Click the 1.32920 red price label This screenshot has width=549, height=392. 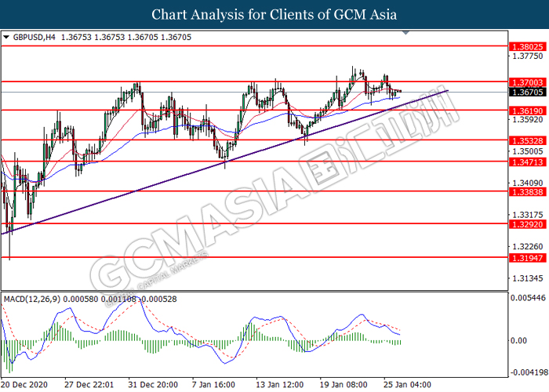click(528, 225)
